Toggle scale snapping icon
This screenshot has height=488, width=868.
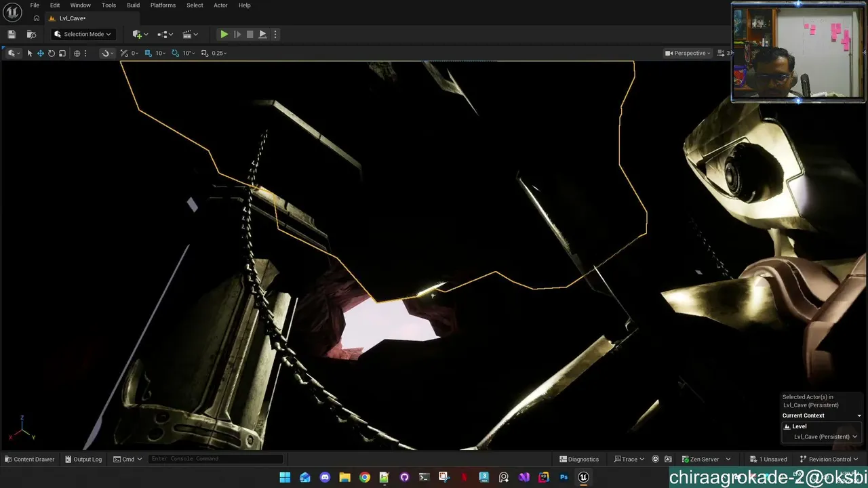[205, 53]
